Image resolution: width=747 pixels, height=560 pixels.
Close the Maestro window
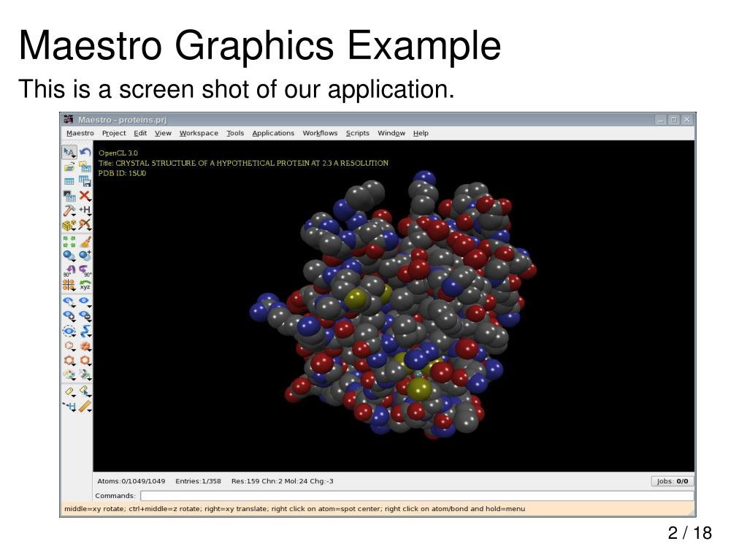click(687, 120)
